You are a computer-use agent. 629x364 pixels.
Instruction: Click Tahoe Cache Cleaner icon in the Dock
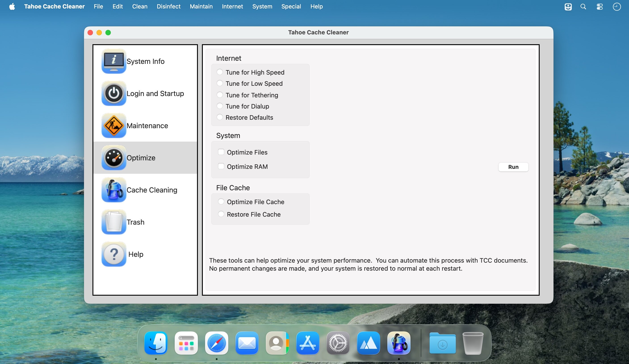click(399, 343)
